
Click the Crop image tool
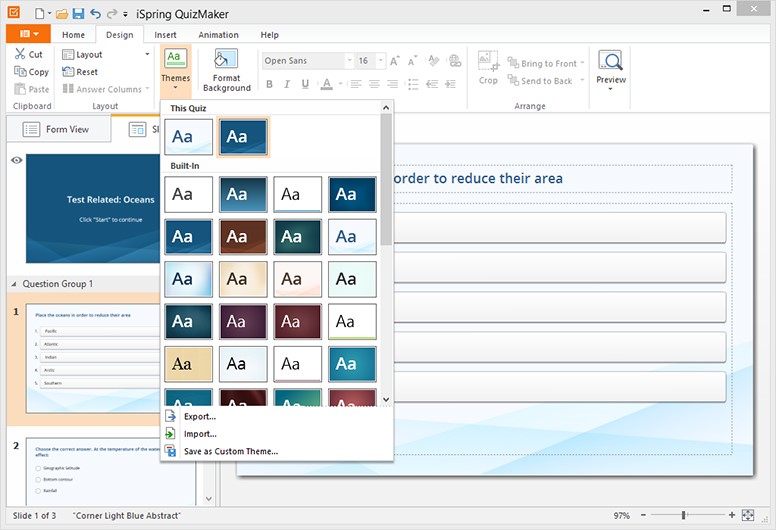point(488,67)
